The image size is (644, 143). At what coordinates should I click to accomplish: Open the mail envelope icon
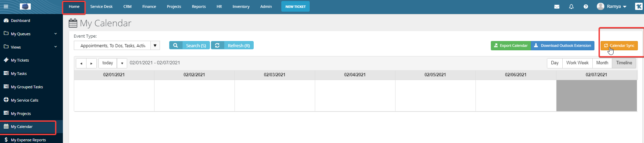click(557, 6)
